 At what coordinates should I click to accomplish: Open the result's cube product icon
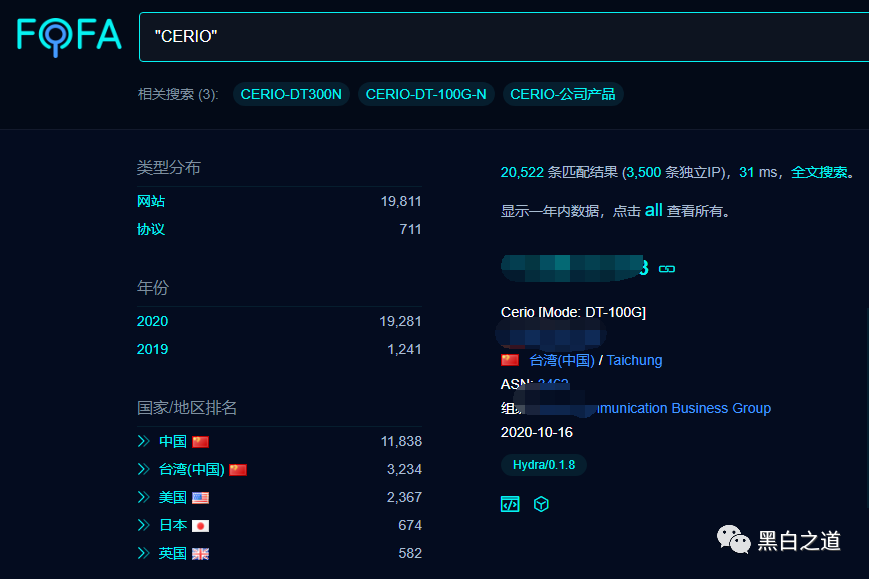tap(541, 504)
